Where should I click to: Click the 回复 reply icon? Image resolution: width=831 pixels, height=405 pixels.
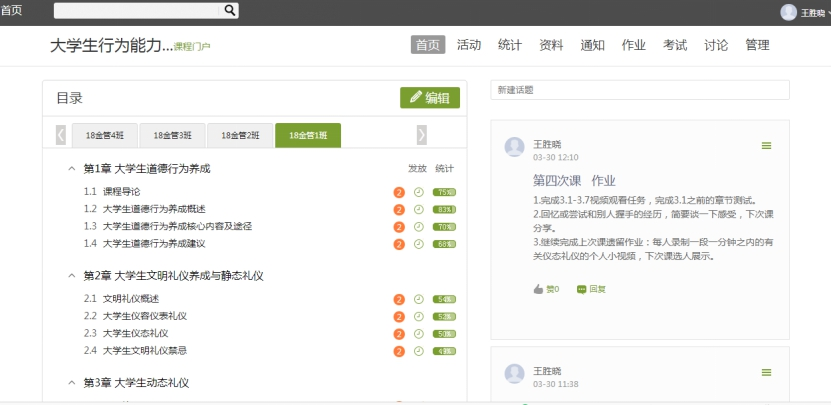pos(581,289)
